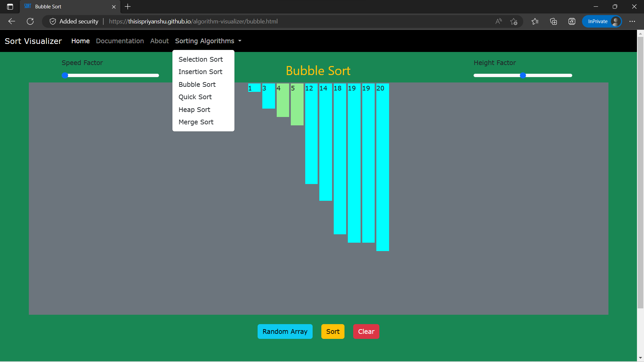Open the Documentation nav link

(x=120, y=41)
